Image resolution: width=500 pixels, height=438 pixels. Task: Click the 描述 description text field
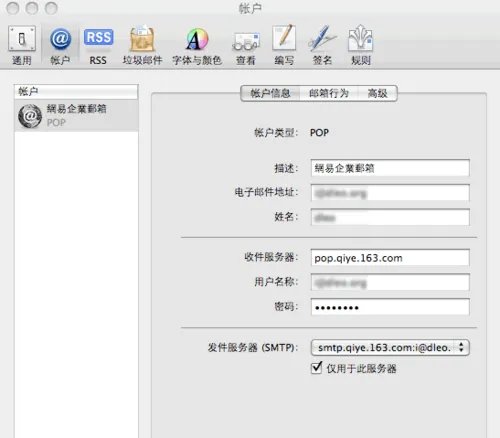pyautogui.click(x=390, y=168)
